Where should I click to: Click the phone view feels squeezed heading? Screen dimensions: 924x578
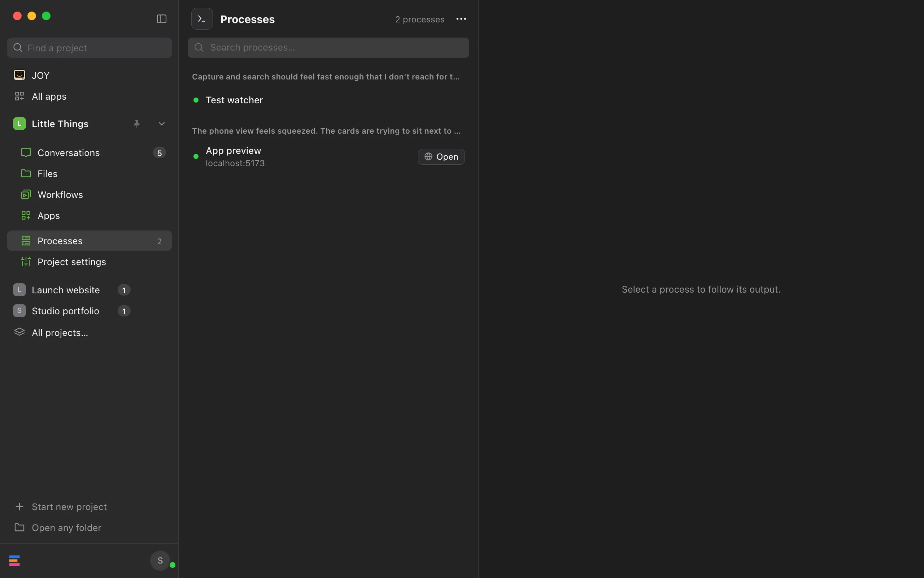pos(326,131)
